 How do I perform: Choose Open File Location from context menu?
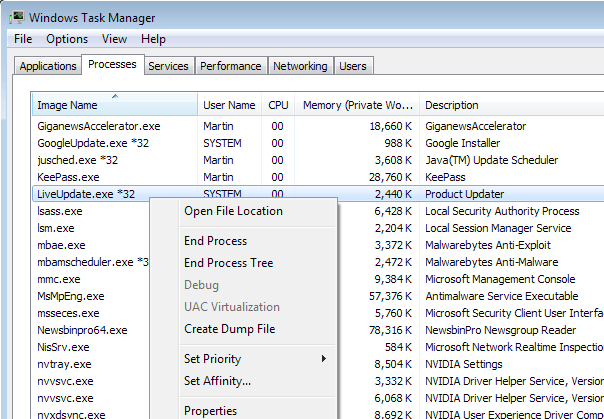tap(233, 211)
